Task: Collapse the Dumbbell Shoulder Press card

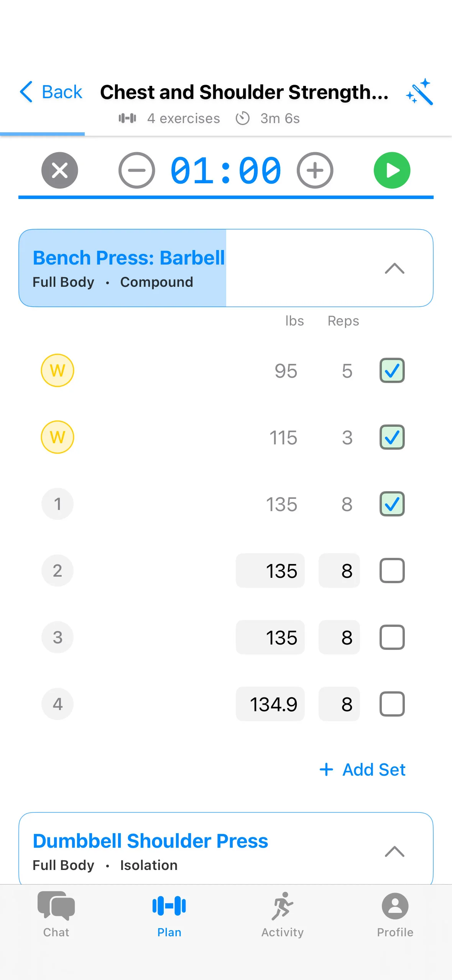Action: [394, 852]
